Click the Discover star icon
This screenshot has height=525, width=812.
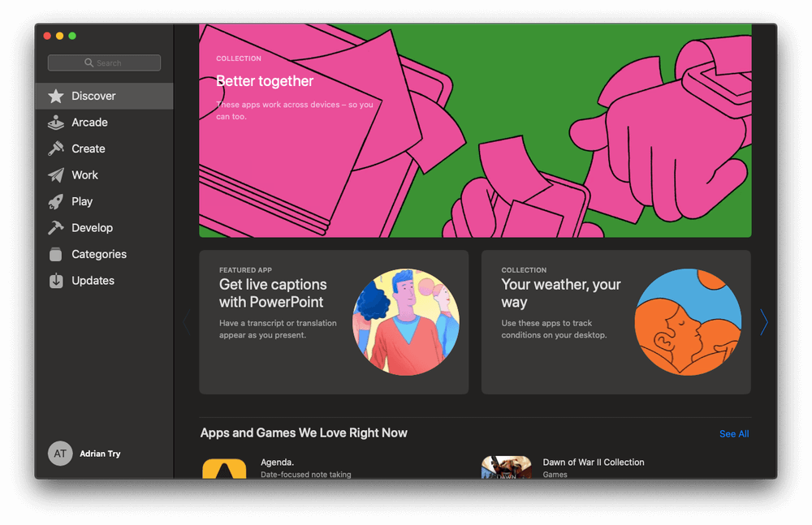tap(55, 97)
